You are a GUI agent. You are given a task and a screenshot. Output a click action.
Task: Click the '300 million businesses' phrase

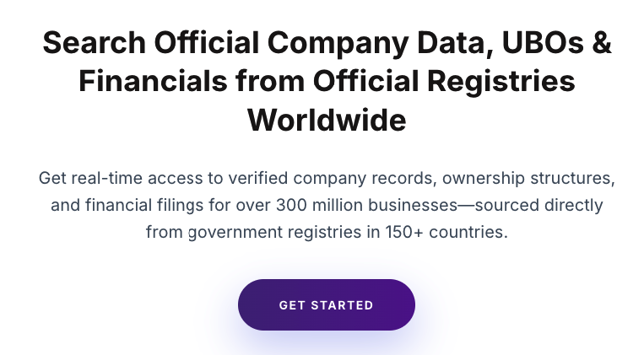[367, 205]
